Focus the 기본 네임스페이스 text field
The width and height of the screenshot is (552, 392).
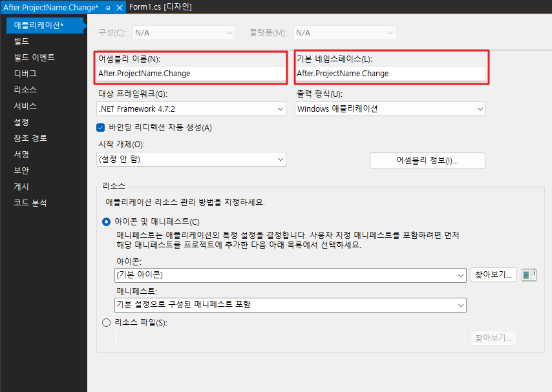390,74
